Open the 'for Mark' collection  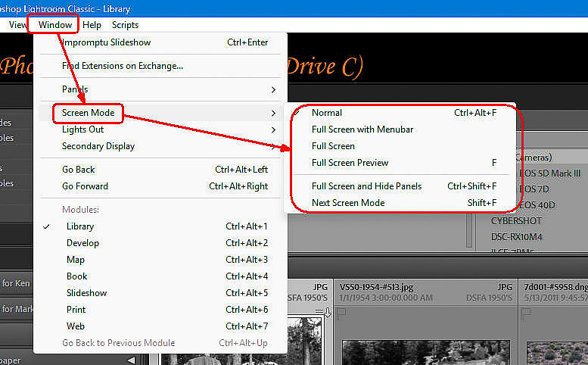17,309
